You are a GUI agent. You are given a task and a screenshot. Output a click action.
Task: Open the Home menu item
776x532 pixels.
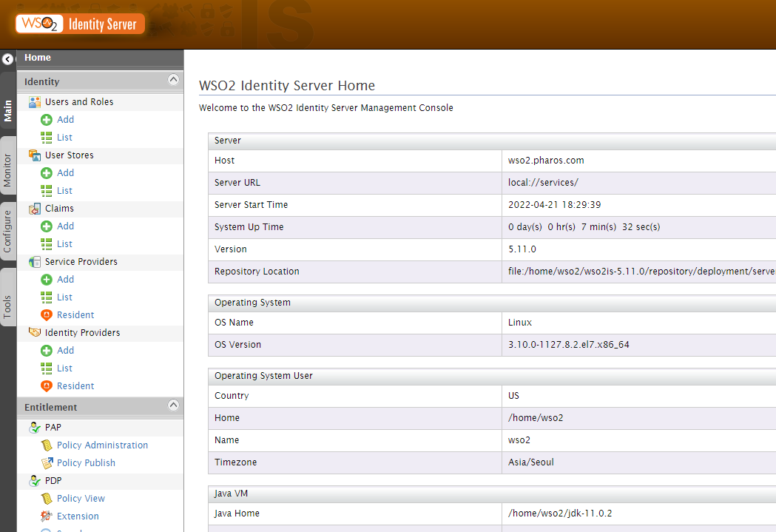coord(38,58)
